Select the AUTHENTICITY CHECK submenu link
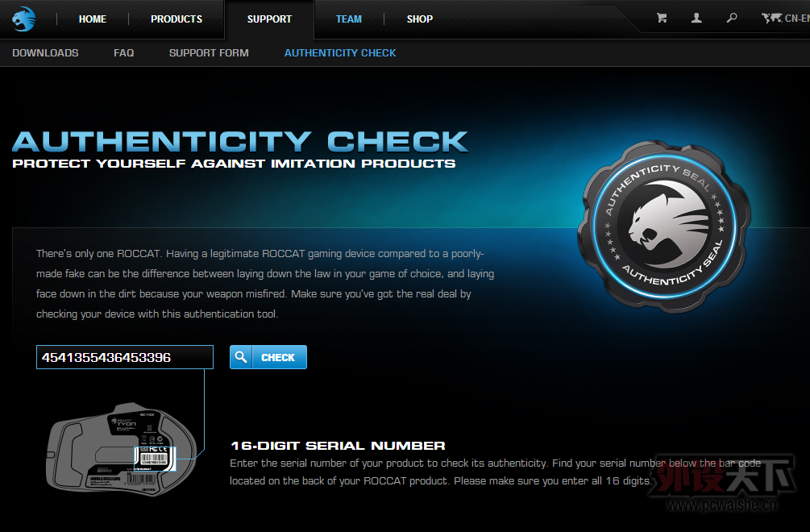This screenshot has width=810, height=532. 340,52
